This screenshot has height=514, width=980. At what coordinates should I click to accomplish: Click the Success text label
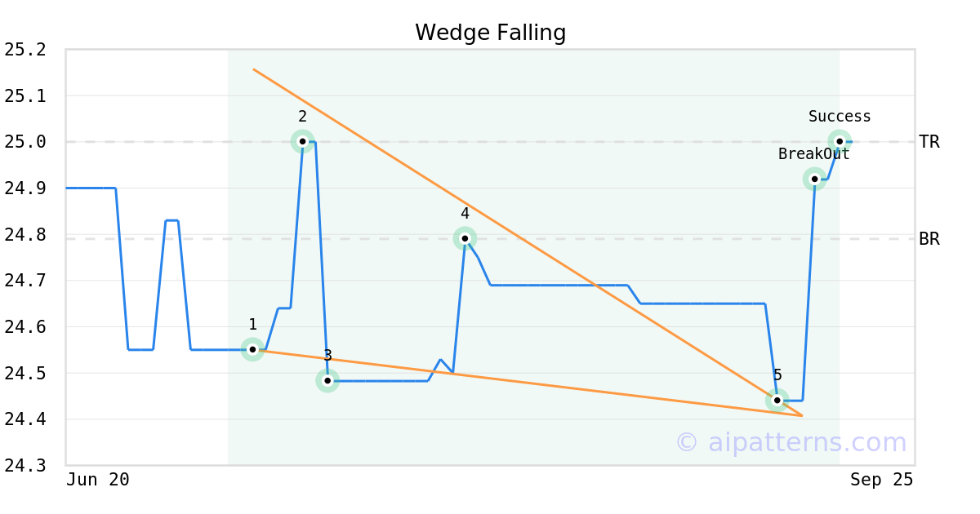[x=840, y=117]
